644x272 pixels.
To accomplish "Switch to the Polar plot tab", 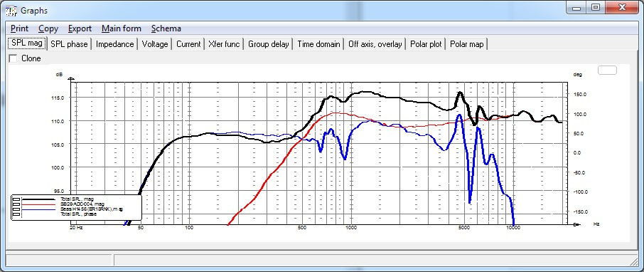I will pos(426,44).
